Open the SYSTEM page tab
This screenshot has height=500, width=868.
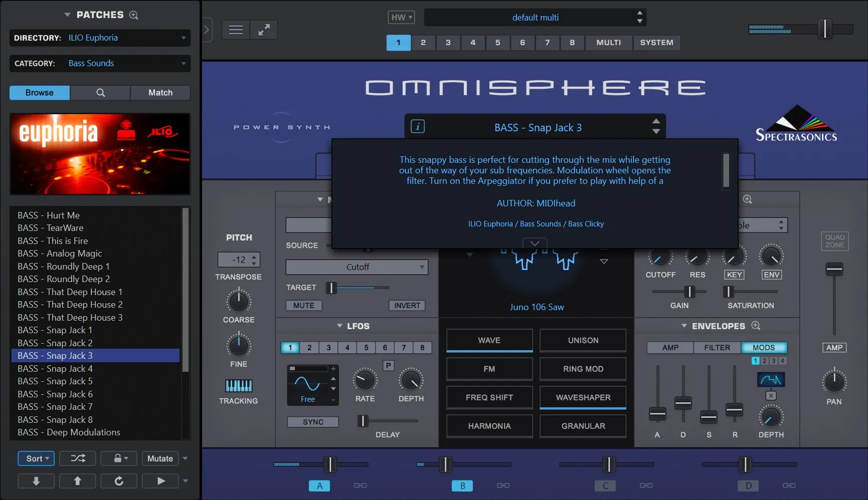click(656, 43)
